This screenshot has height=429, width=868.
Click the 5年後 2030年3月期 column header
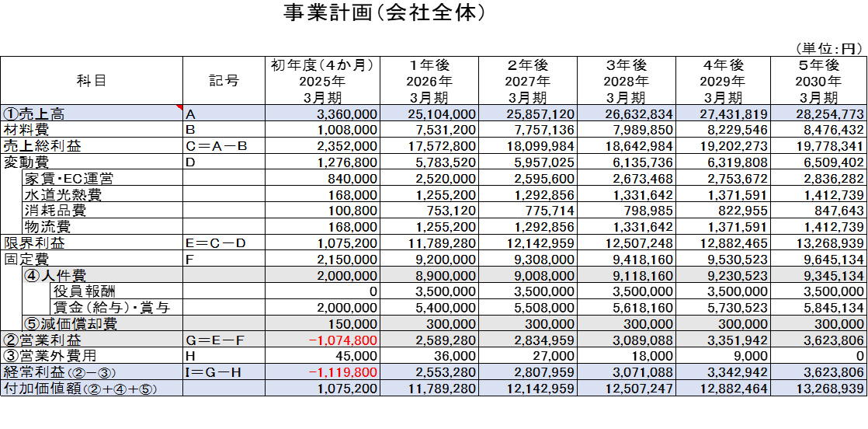click(x=819, y=81)
